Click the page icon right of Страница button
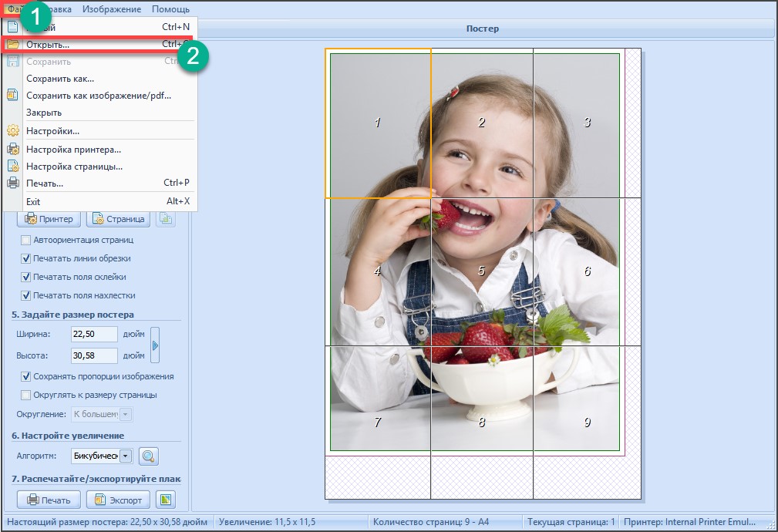Viewport: 778px width, 532px height. pos(166,219)
